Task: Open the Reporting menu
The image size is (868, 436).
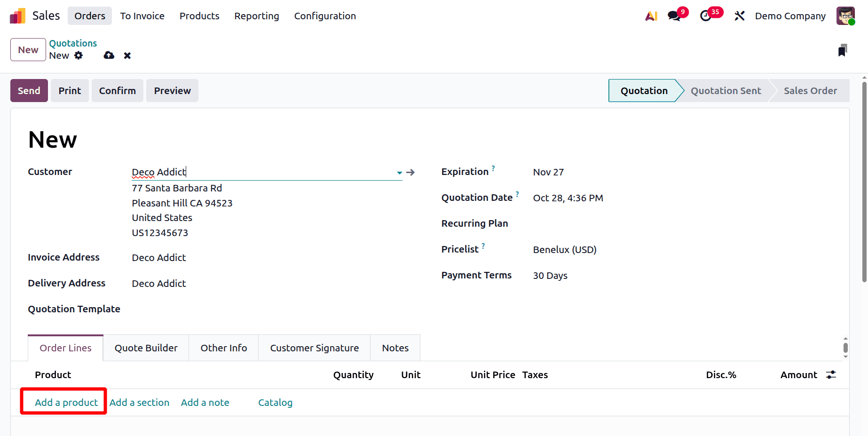Action: 256,16
